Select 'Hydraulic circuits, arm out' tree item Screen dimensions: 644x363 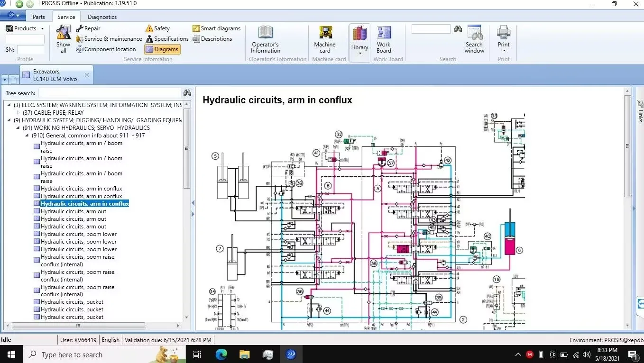(x=74, y=211)
